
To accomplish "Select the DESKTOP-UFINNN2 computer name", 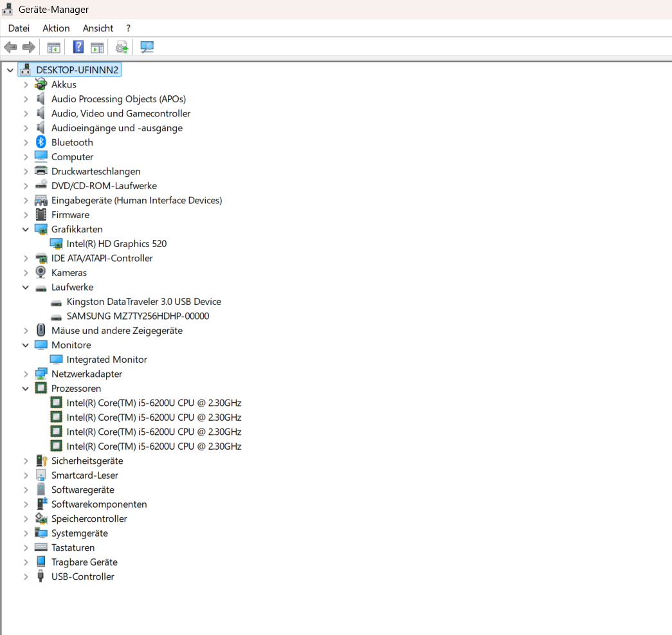I will [x=77, y=70].
